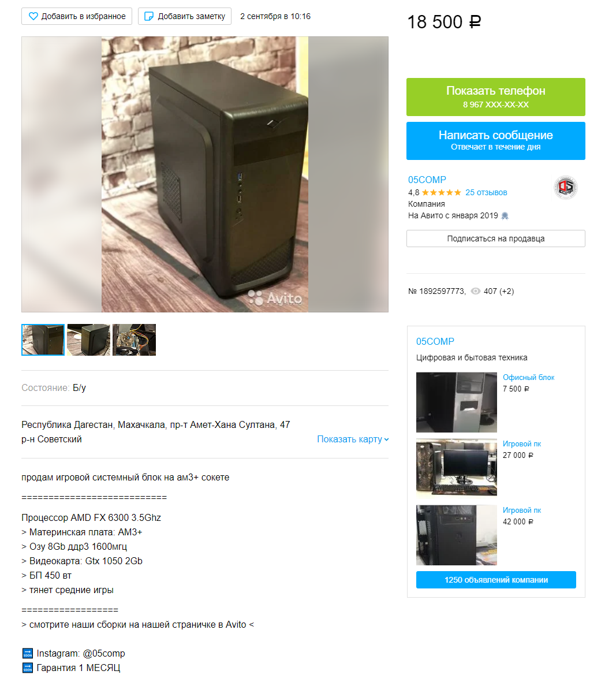Click the star rating of the seller
The height and width of the screenshot is (682, 616).
tap(441, 193)
